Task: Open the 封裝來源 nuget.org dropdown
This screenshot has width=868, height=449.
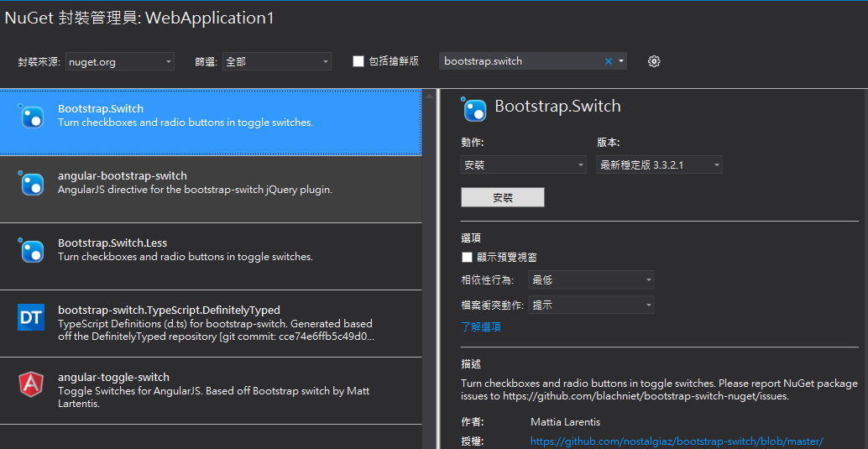Action: tap(119, 61)
